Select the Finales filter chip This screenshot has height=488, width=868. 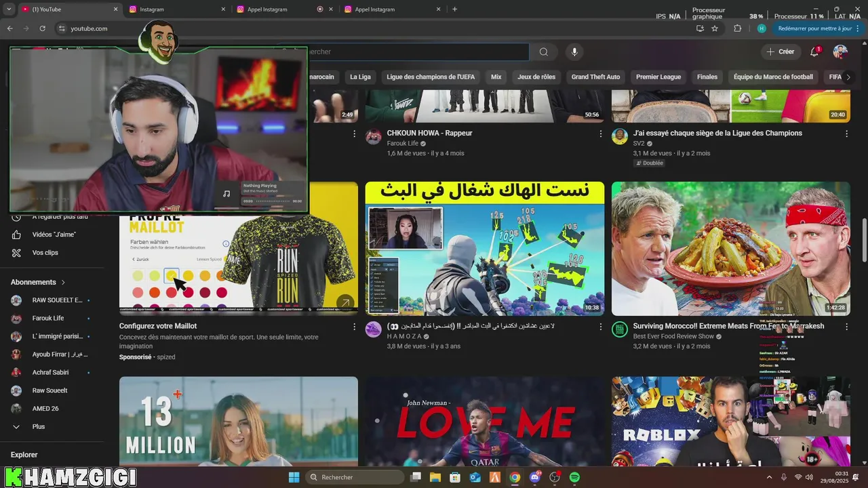(707, 77)
